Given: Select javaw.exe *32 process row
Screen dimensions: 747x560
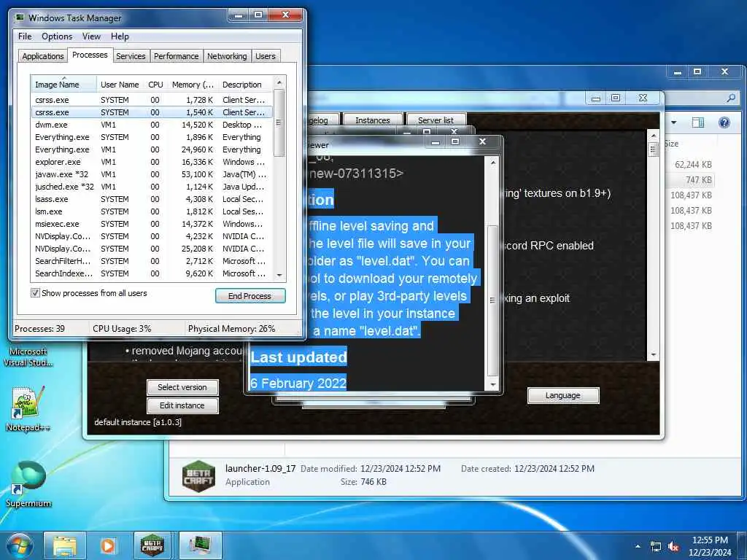Looking at the screenshot, I should (152, 174).
